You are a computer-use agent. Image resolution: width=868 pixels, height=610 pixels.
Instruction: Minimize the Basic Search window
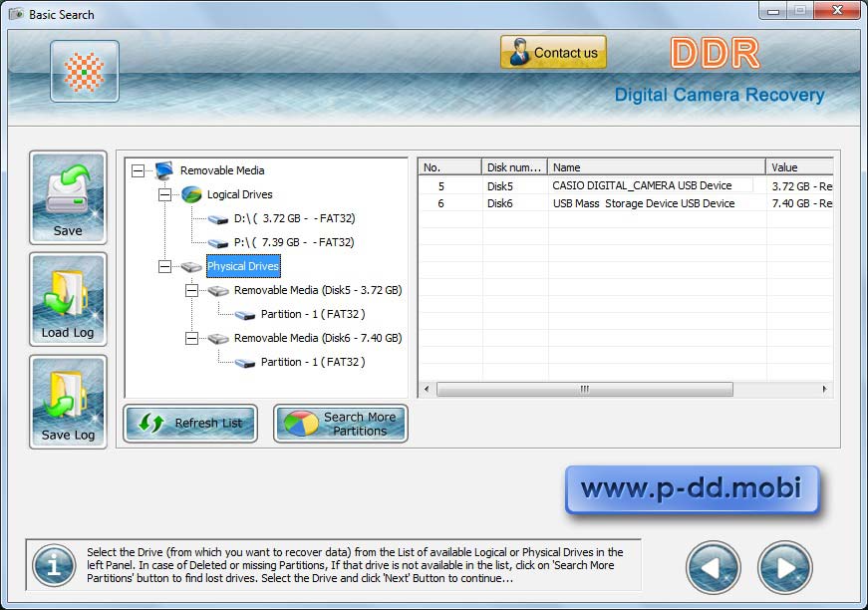(x=774, y=11)
